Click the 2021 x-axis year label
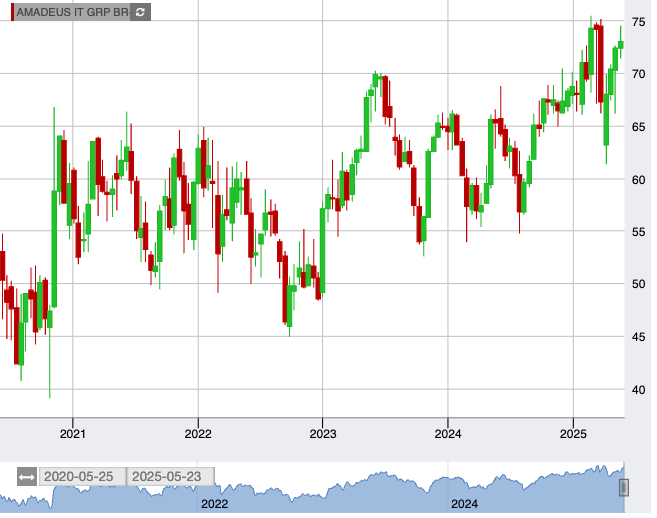657x518 pixels. (x=72, y=434)
